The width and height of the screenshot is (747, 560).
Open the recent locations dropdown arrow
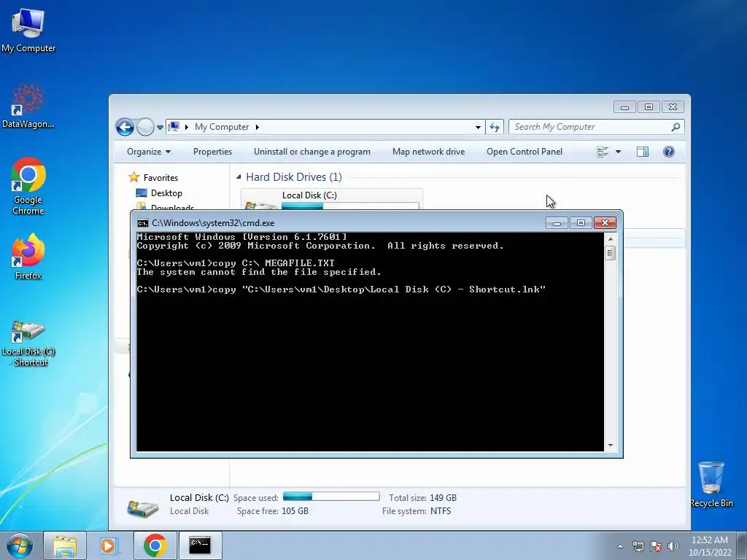(160, 127)
